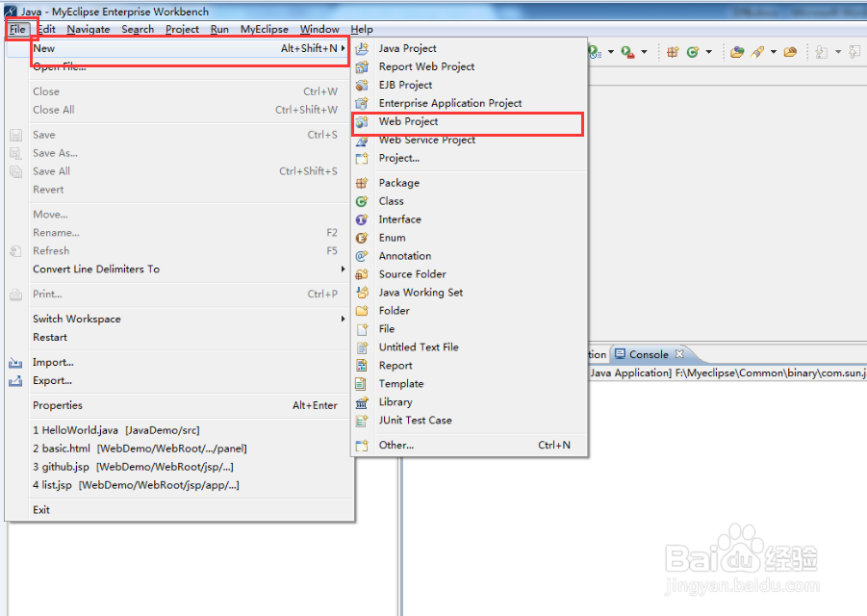Click the Import icon in File menu
Image resolution: width=867 pixels, height=616 pixels.
[15, 363]
